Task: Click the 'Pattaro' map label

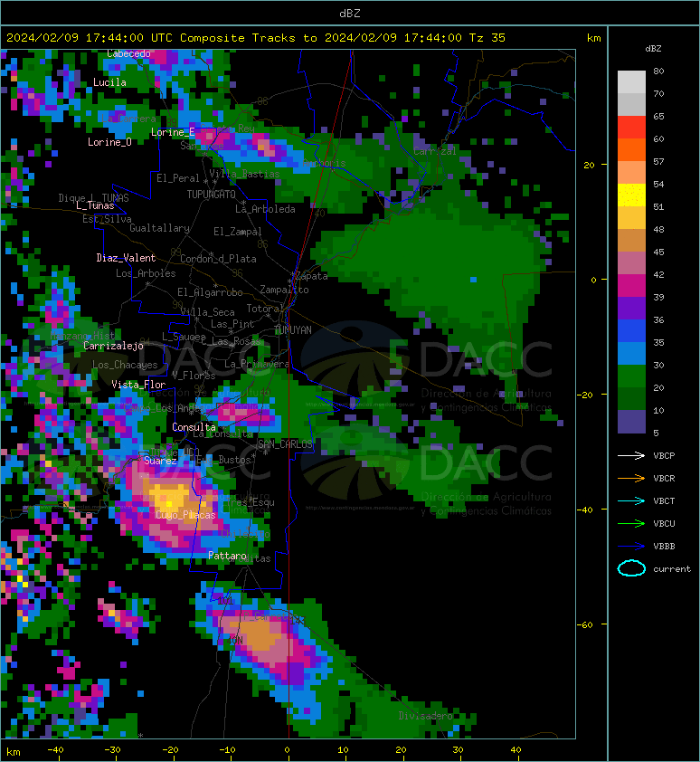Action: [227, 556]
